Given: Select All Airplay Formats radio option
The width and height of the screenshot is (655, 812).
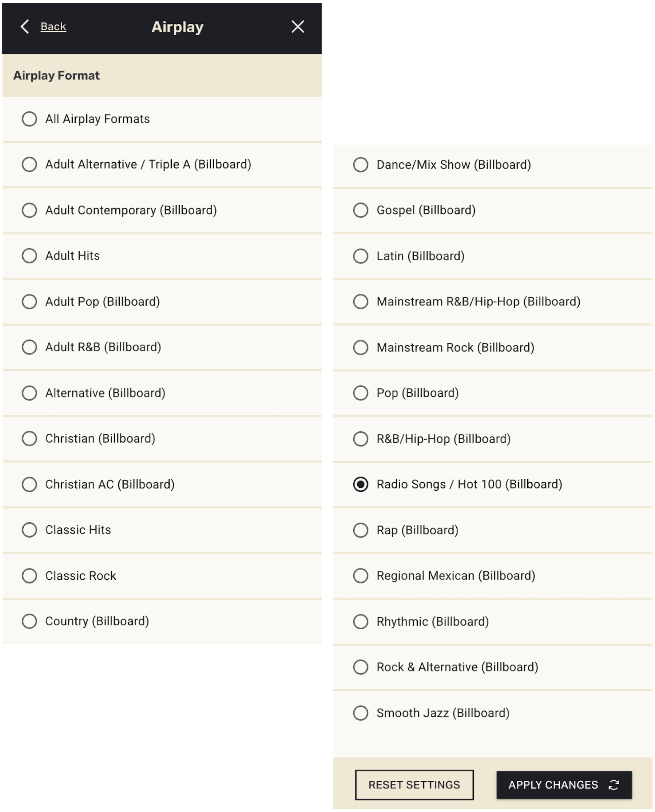Looking at the screenshot, I should click(29, 119).
